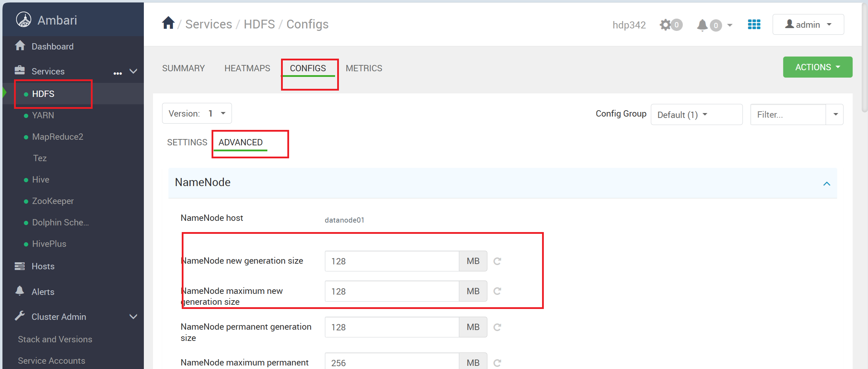Viewport: 868px width, 369px height.
Task: Switch to the METRICS tab
Action: [364, 68]
